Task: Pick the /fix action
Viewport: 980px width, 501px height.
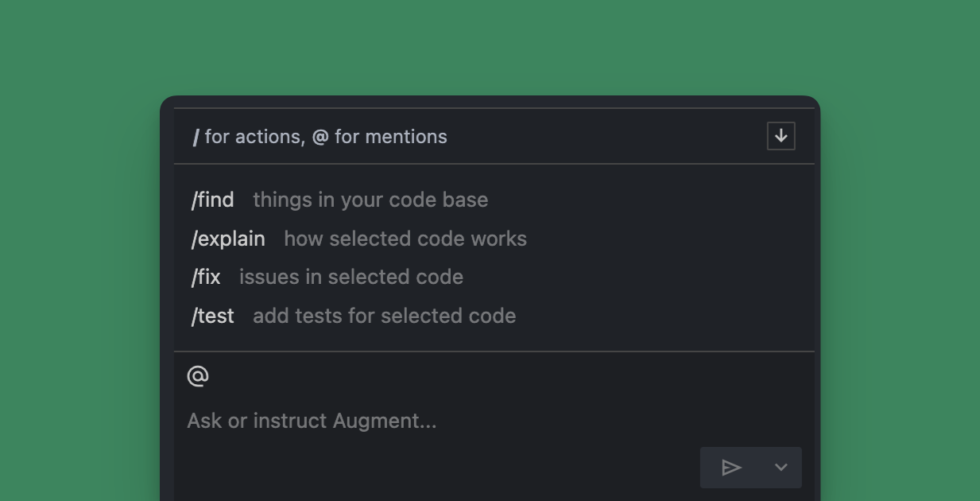Action: (206, 277)
